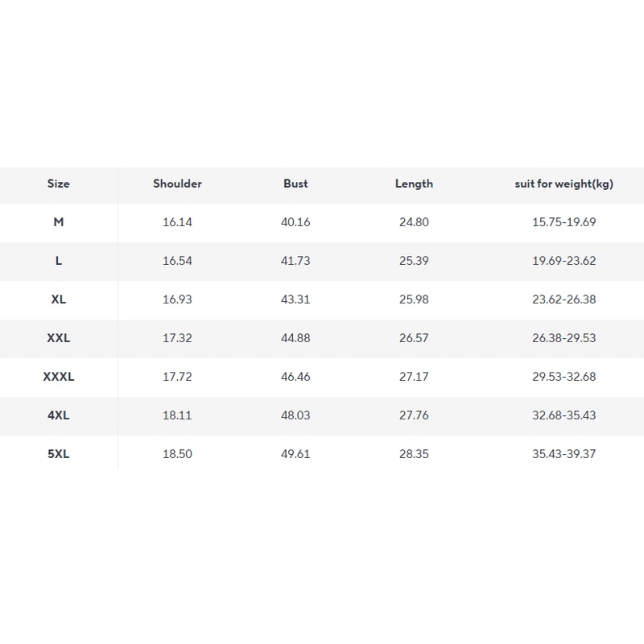Click length value 25.98
Screen dimensions: 644x644
pyautogui.click(x=414, y=299)
